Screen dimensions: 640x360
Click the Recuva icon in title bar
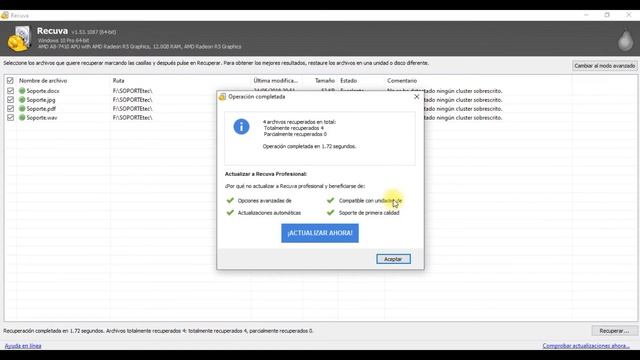click(5, 16)
